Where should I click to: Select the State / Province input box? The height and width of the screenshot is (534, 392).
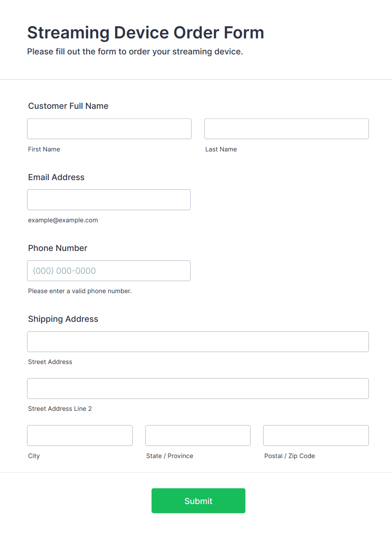[x=198, y=435]
